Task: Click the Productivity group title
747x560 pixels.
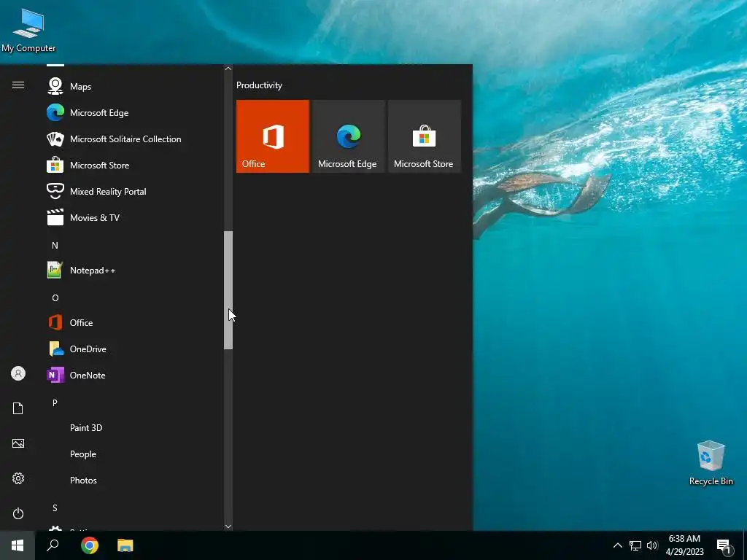Action: pyautogui.click(x=259, y=85)
